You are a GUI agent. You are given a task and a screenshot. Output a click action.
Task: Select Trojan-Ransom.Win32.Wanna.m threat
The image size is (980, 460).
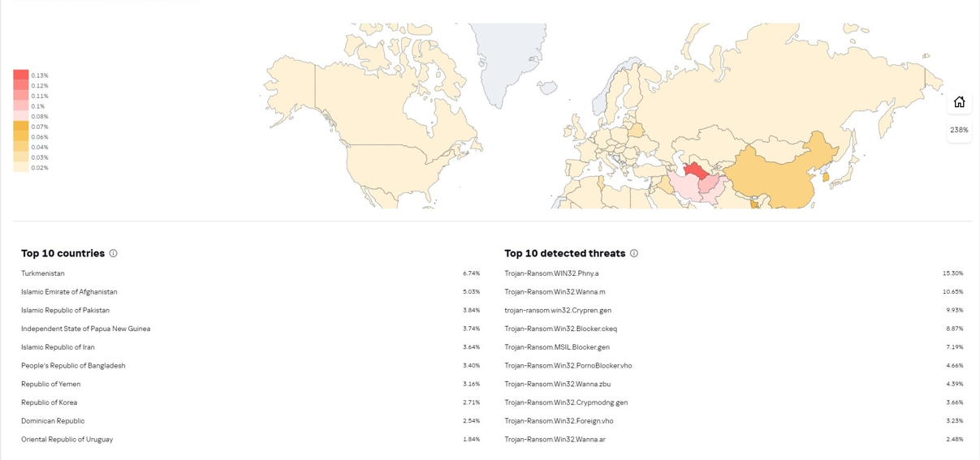click(x=555, y=292)
